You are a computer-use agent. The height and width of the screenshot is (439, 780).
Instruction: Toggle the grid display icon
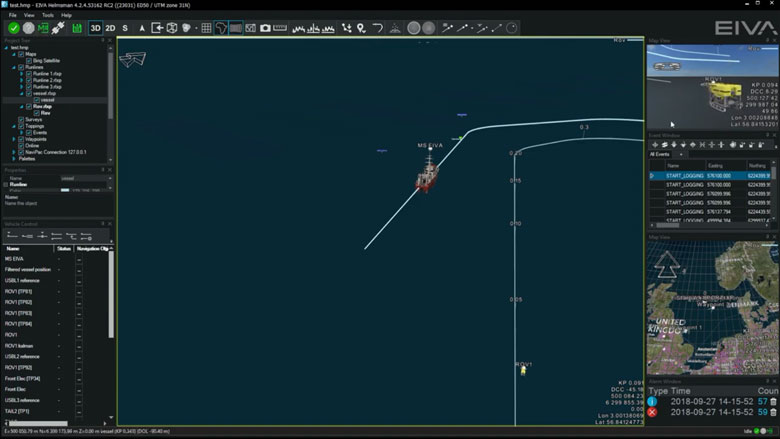coord(206,28)
